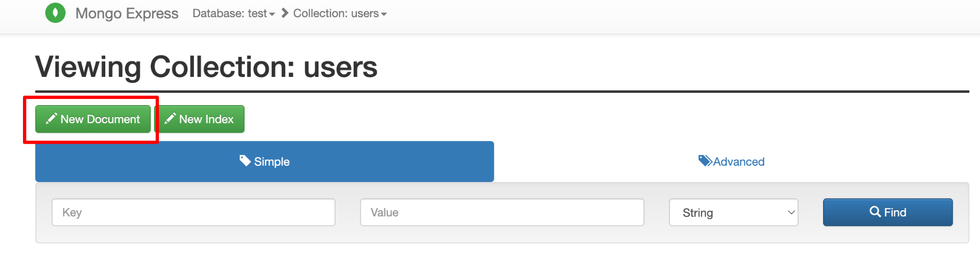Switch to the Advanced search tab
The width and height of the screenshot is (980, 257).
tap(731, 161)
